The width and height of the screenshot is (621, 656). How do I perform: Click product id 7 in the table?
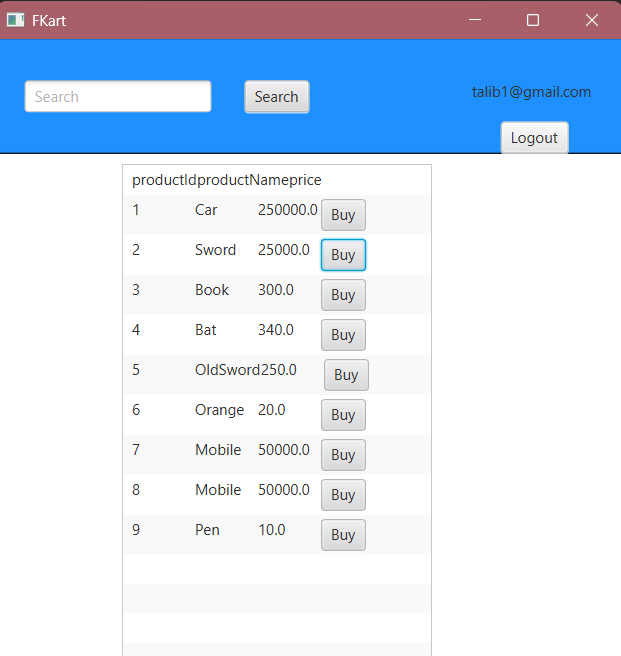(136, 450)
